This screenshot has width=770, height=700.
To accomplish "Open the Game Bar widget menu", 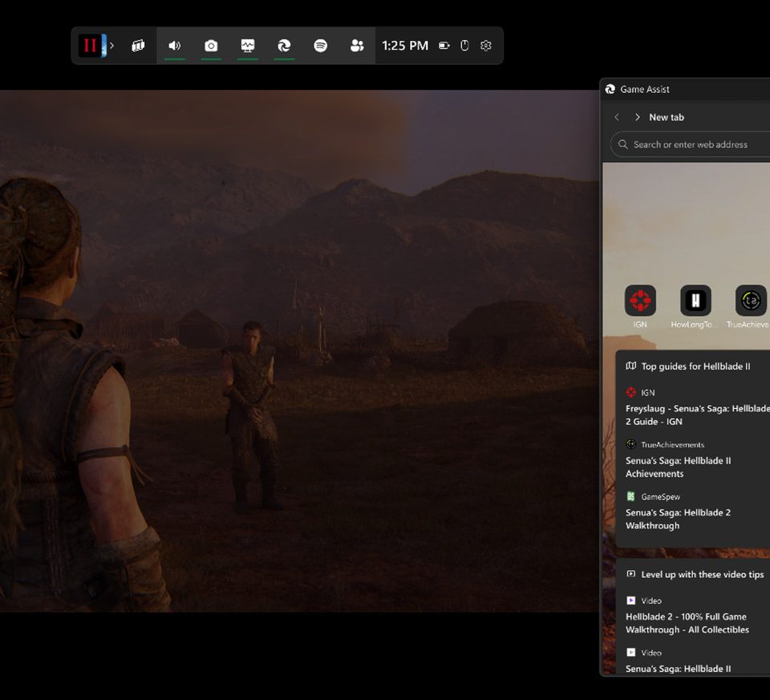I will coord(138,46).
